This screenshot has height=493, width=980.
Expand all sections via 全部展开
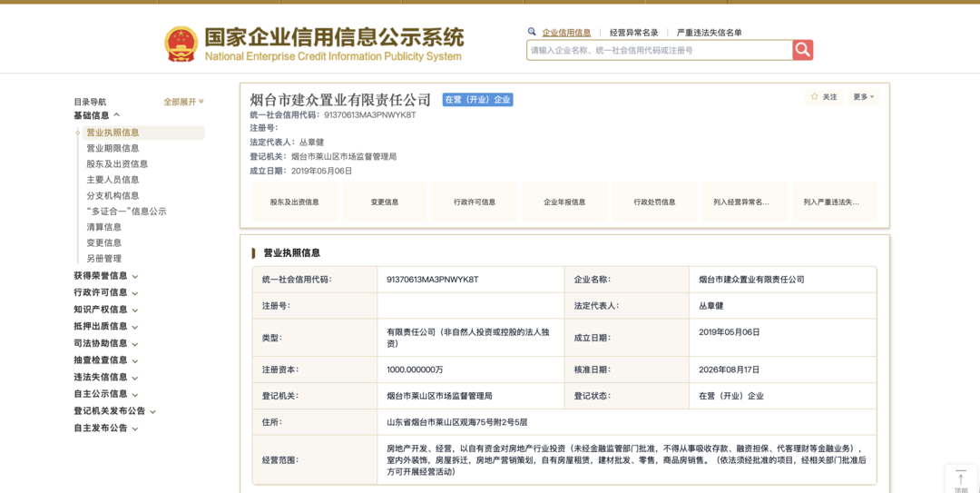tap(183, 102)
